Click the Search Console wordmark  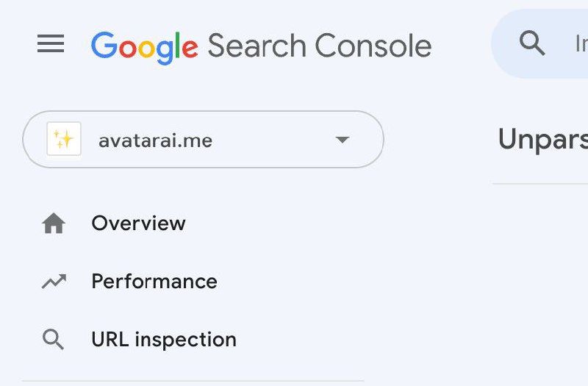pyautogui.click(x=319, y=46)
